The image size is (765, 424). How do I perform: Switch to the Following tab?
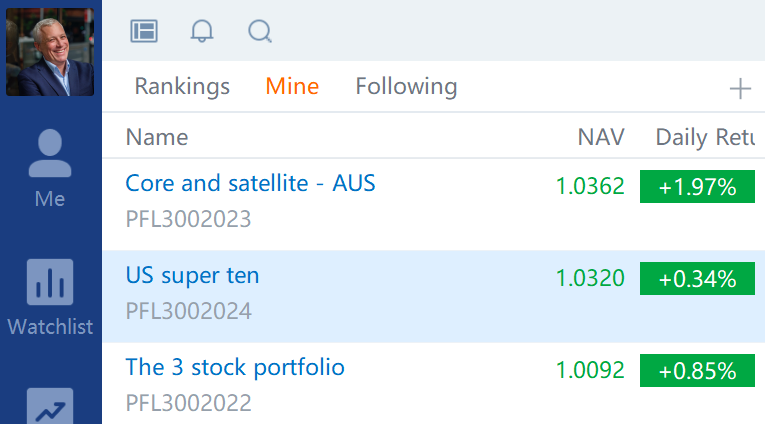pos(406,87)
